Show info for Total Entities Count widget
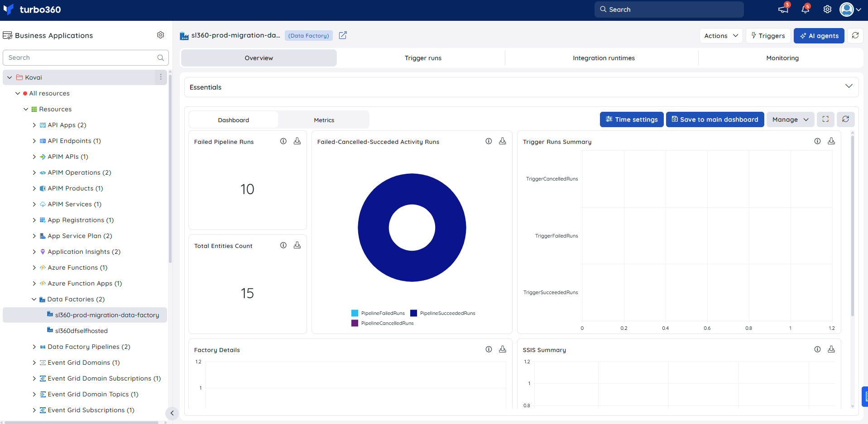This screenshot has width=868, height=424. tap(283, 245)
